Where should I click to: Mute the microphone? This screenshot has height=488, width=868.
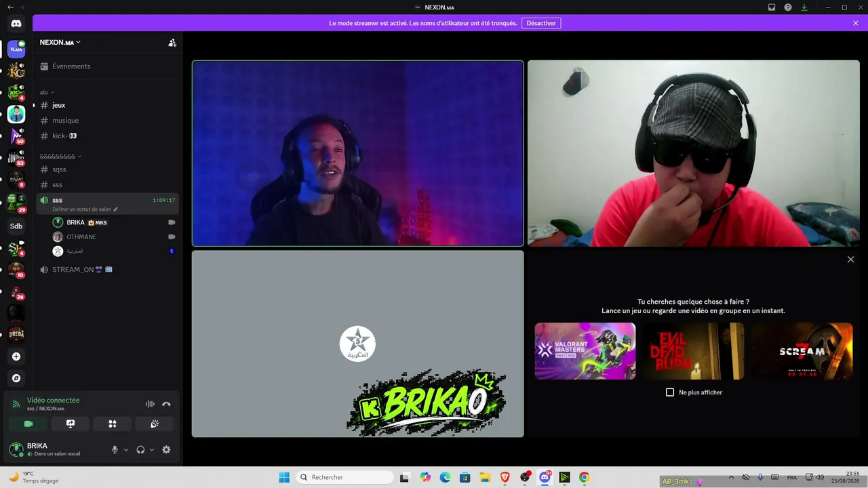[x=115, y=450]
